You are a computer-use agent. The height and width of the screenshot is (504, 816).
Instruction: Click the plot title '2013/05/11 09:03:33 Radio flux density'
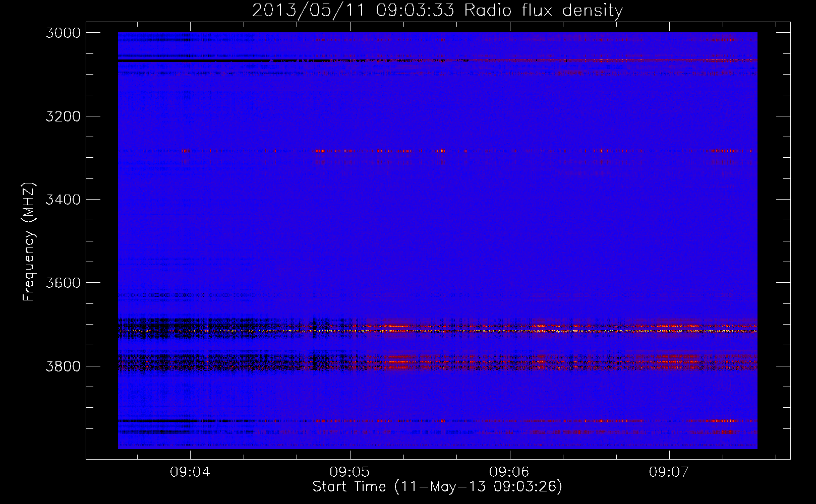pos(437,11)
